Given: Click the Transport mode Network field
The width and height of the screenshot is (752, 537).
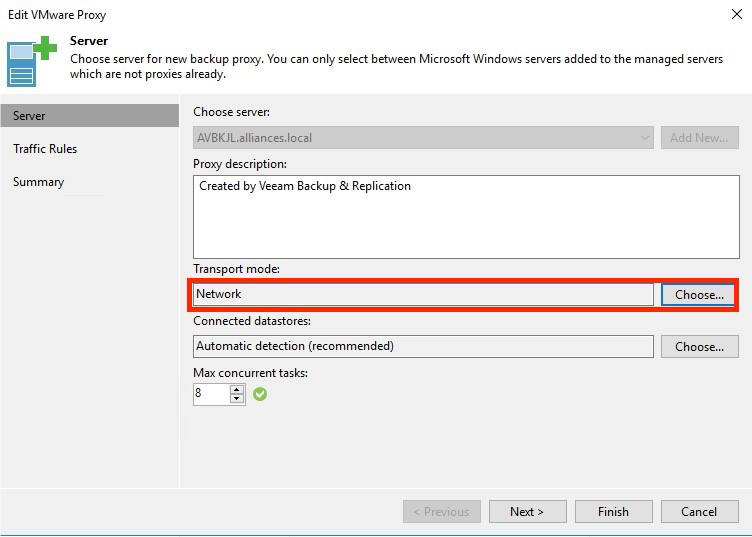Looking at the screenshot, I should click(x=423, y=294).
